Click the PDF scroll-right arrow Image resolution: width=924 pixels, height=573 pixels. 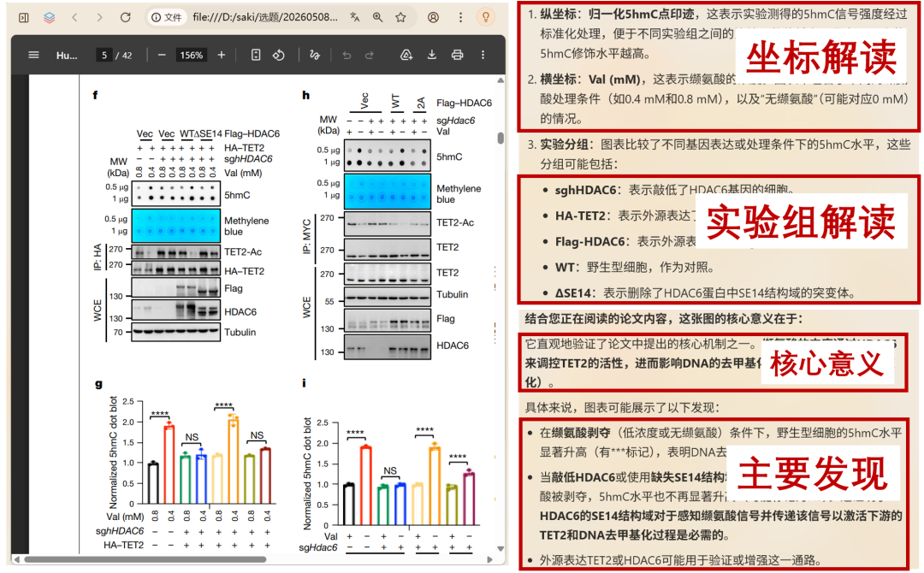click(x=489, y=558)
